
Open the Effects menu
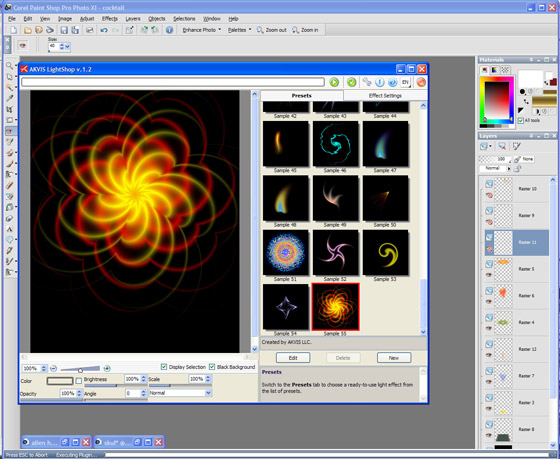(x=110, y=19)
